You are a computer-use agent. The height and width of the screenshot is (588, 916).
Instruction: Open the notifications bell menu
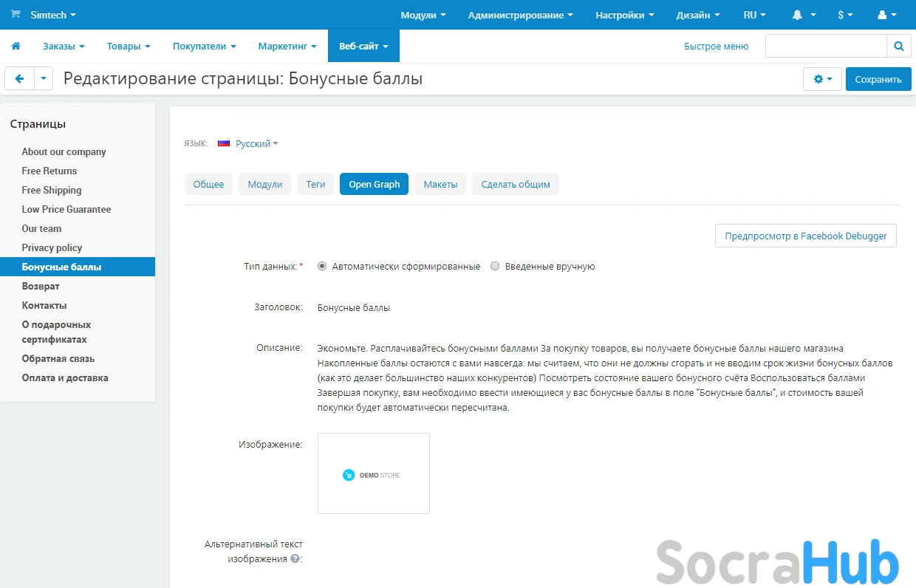tap(804, 15)
